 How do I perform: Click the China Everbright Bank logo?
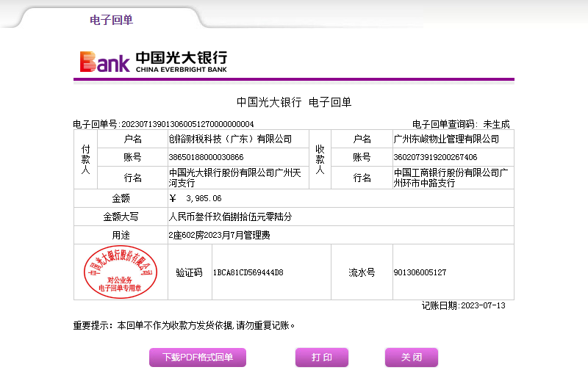coord(154,62)
